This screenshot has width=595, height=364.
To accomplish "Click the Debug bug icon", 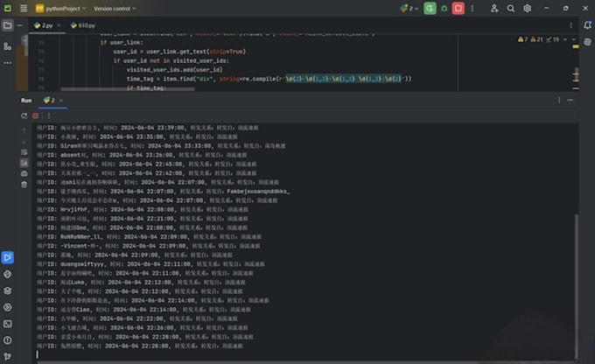I will [x=444, y=9].
